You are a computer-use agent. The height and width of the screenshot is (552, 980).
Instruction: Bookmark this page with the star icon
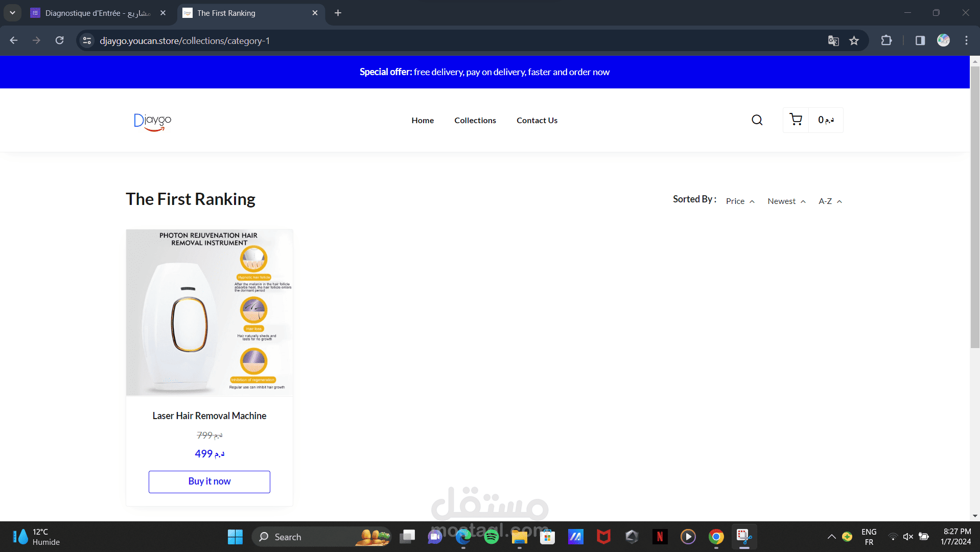click(854, 41)
